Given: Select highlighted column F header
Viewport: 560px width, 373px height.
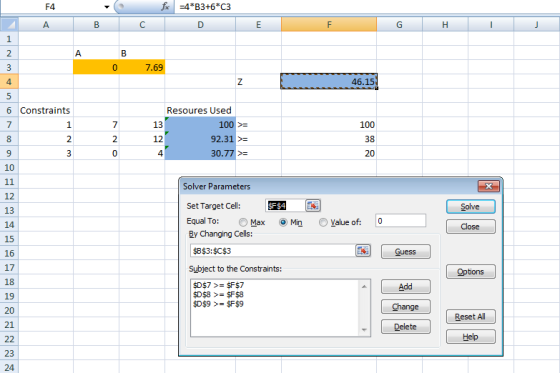Looking at the screenshot, I should (329, 25).
